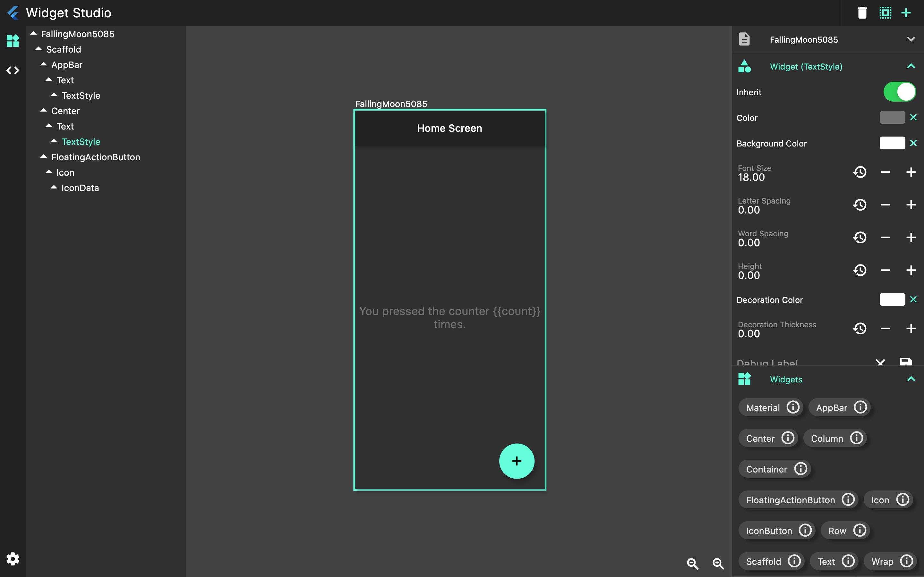The width and height of the screenshot is (924, 577).
Task: Click the settings gear icon bottom-left
Action: pyautogui.click(x=12, y=558)
